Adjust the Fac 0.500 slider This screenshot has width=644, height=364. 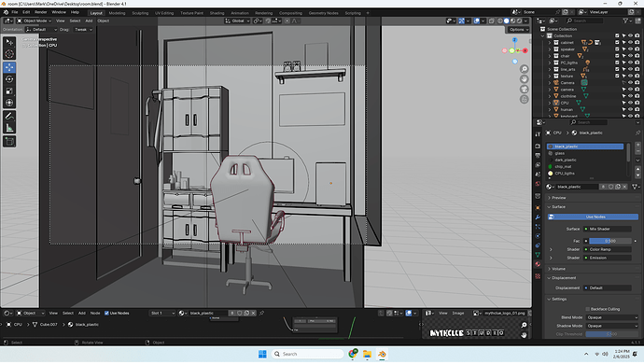[610, 241]
